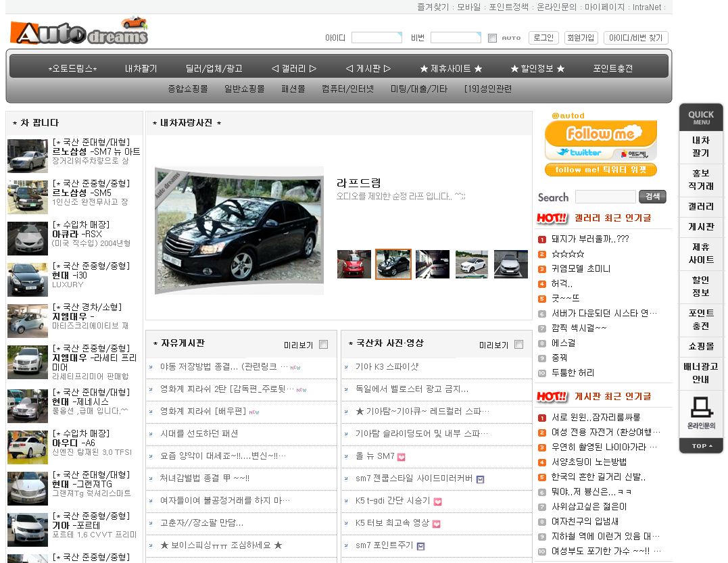The image size is (728, 563).
Task: Open the 제휴사이트 navigation menu
Action: (x=451, y=68)
